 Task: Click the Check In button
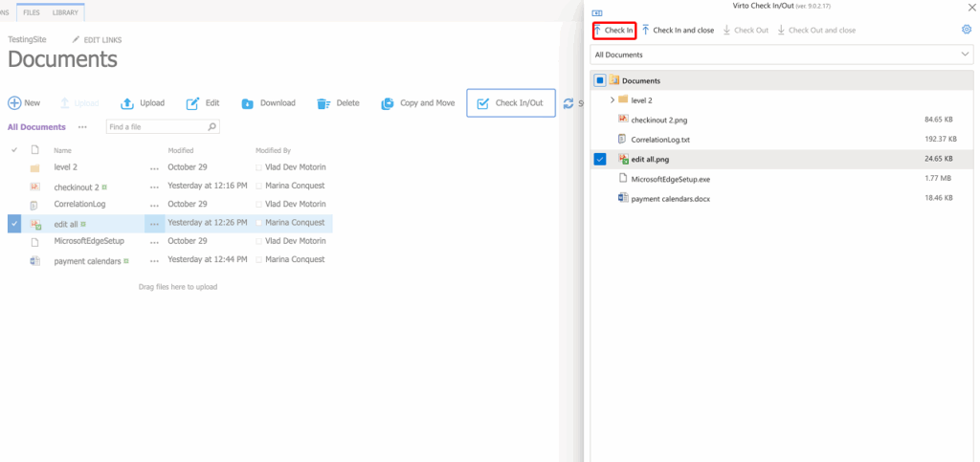[x=613, y=31]
